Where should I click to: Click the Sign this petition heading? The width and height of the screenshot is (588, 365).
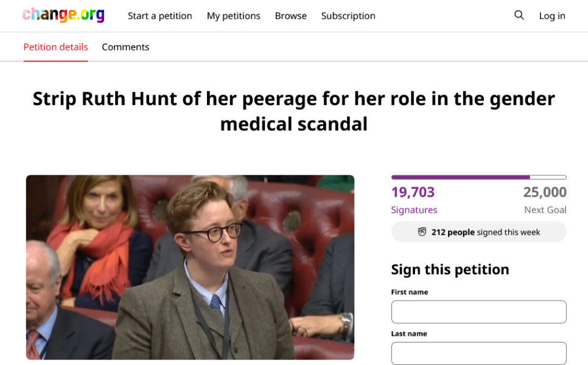click(x=450, y=269)
